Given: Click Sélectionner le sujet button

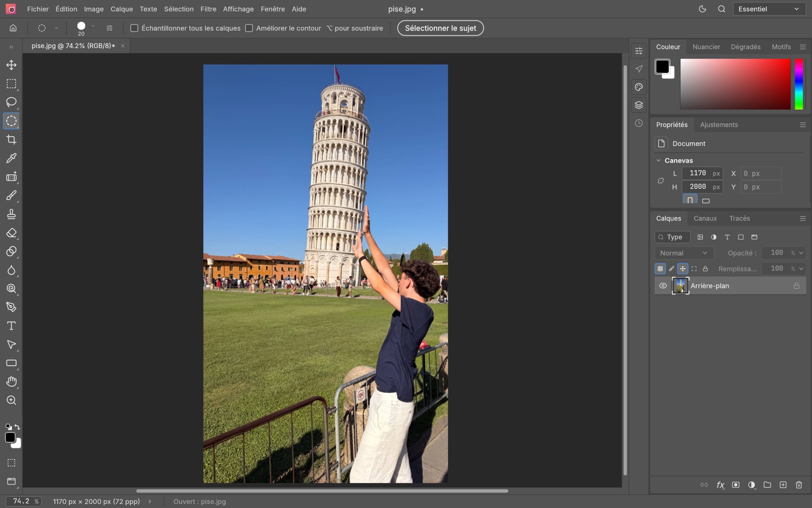Looking at the screenshot, I should coord(441,28).
